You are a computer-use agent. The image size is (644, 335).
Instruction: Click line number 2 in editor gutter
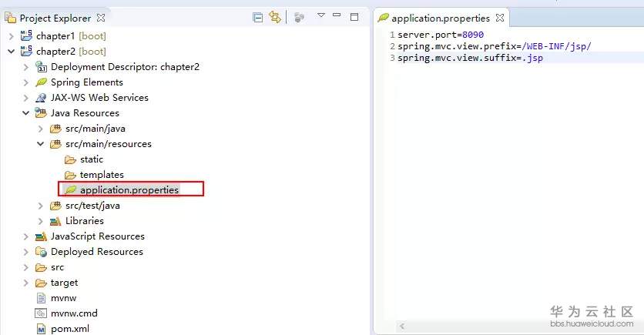coord(392,46)
